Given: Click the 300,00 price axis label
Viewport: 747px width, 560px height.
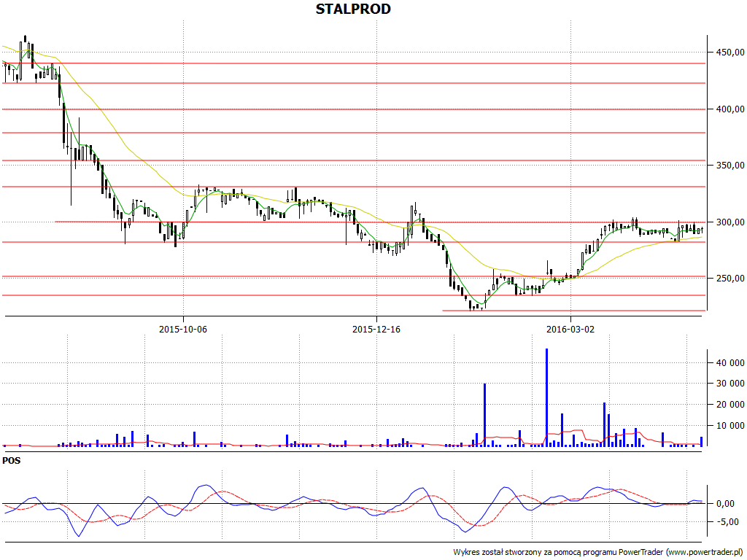Looking at the screenshot, I should pos(729,222).
